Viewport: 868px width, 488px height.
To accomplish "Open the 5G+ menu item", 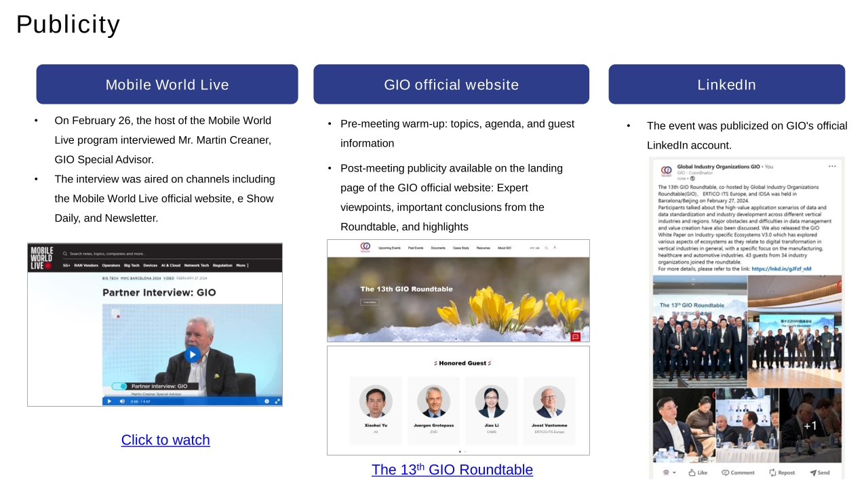I will (x=67, y=266).
